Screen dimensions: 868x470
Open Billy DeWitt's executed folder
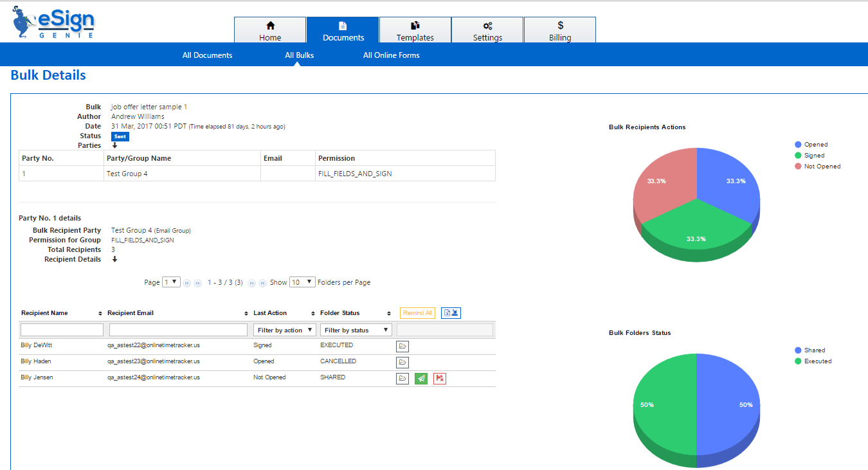pyautogui.click(x=402, y=346)
